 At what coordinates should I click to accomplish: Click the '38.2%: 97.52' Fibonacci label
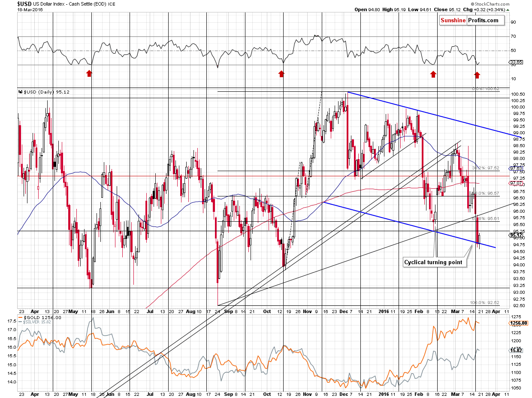click(x=486, y=168)
